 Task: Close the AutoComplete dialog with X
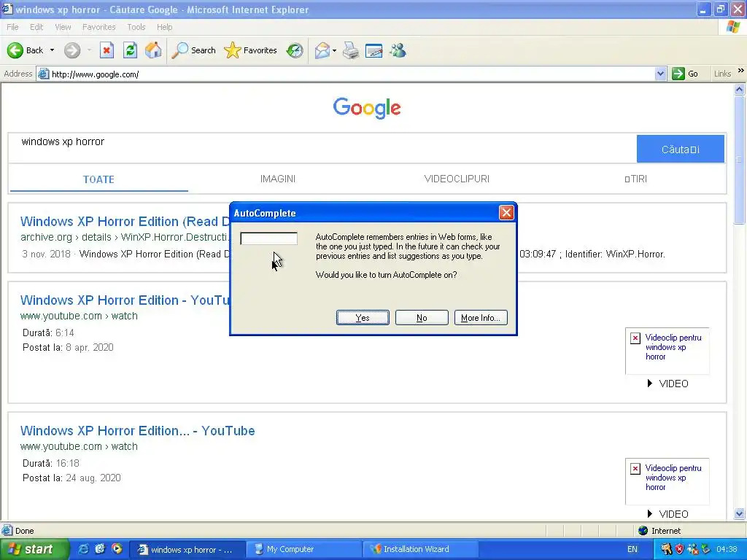coord(506,212)
